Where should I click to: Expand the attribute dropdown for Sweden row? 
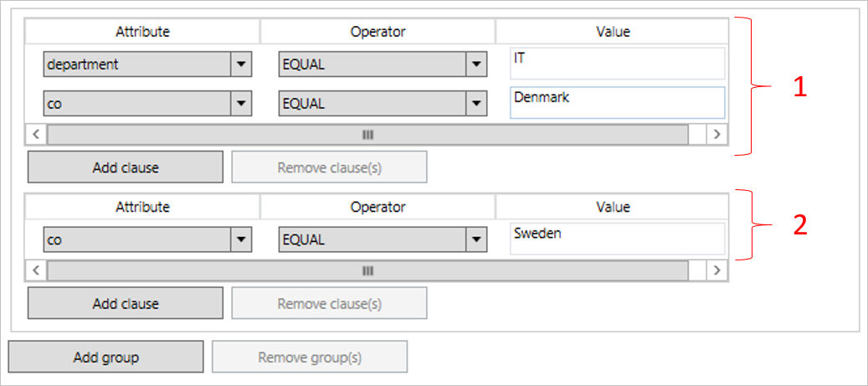(x=241, y=240)
